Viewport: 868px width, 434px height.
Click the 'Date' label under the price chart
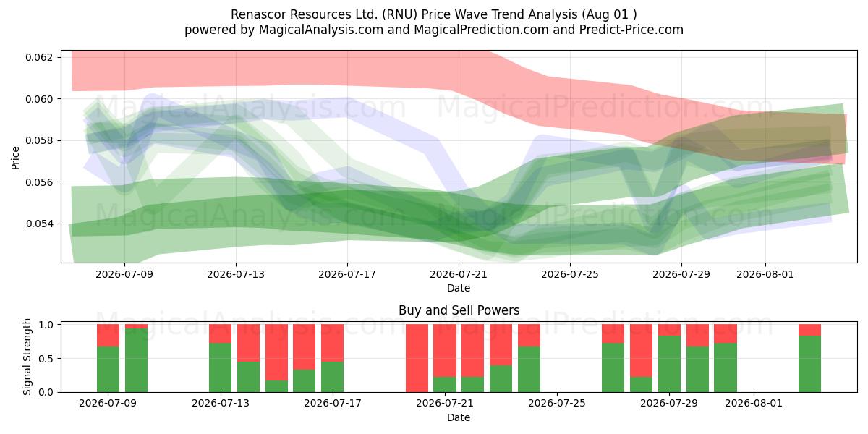459,288
